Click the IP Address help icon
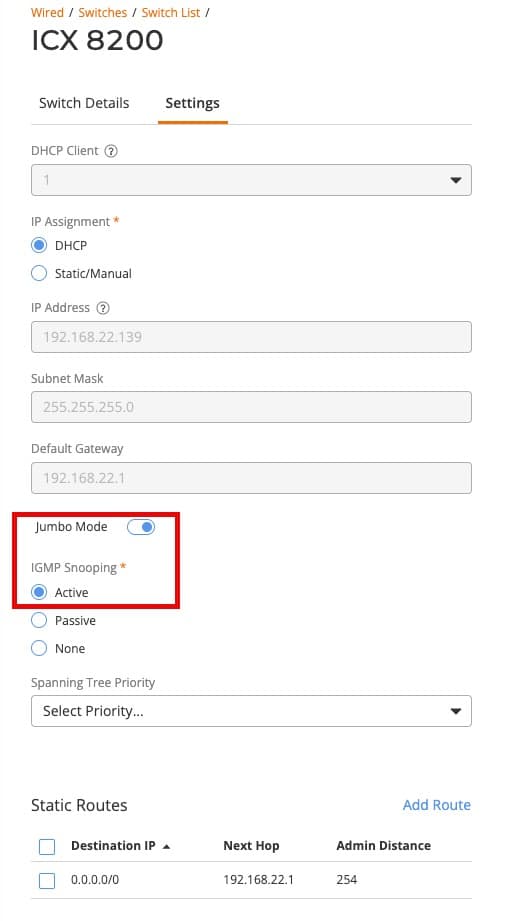This screenshot has height=921, width=523. (x=102, y=308)
